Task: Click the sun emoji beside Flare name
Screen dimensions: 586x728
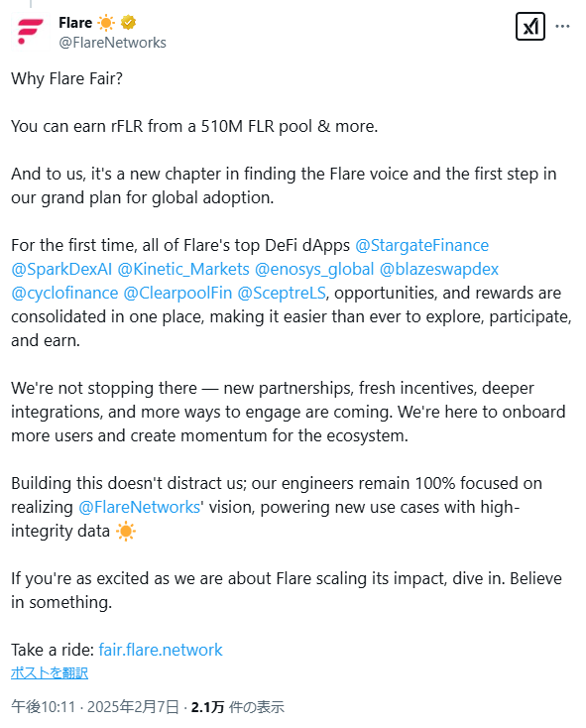Action: pyautogui.click(x=106, y=22)
